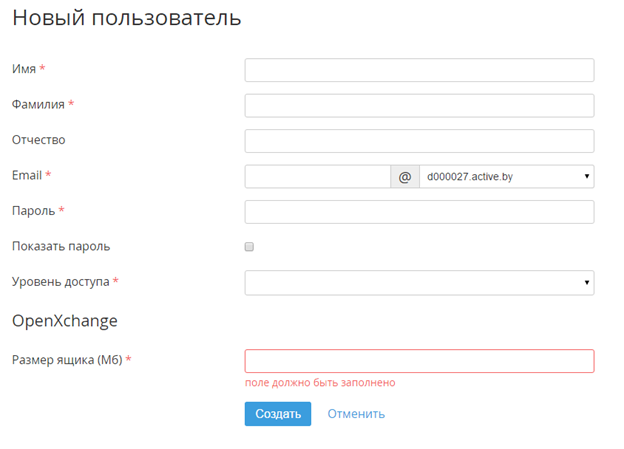Click the 'Размер ящика (Мб)' label
Screen dimensions: 624x449
point(66,360)
